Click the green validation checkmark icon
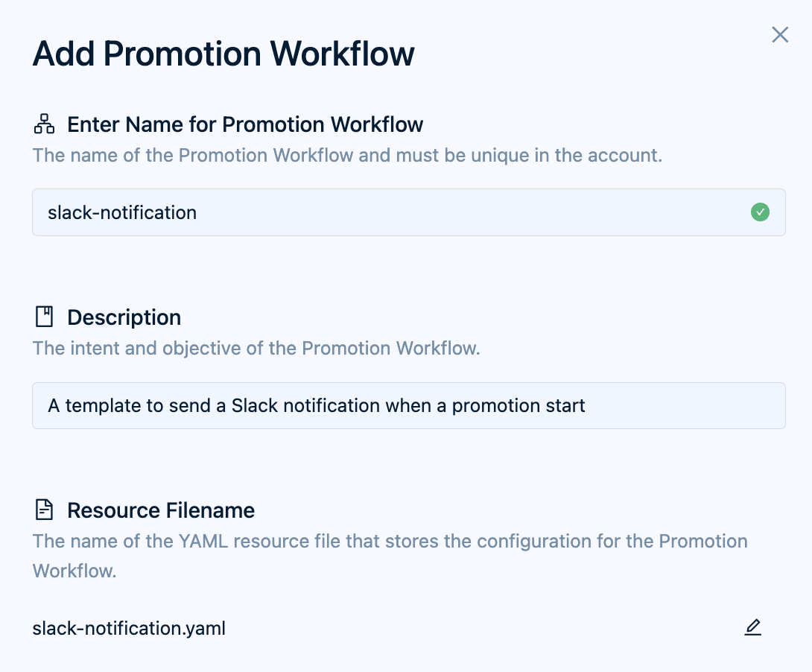 coord(760,212)
